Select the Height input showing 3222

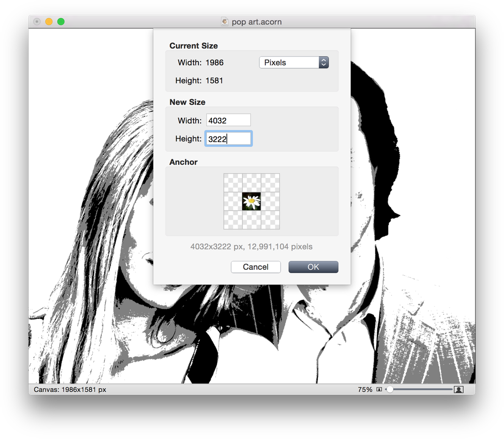228,138
